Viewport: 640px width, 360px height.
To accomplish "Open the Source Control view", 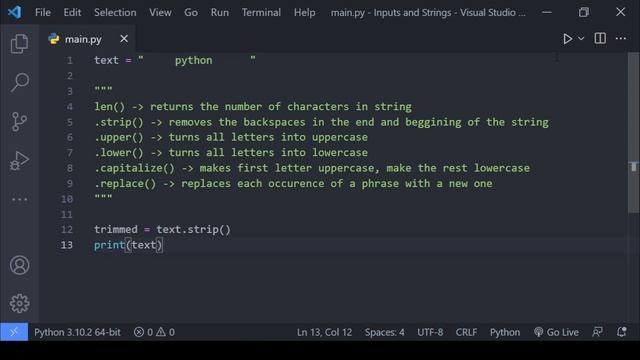I will point(19,121).
